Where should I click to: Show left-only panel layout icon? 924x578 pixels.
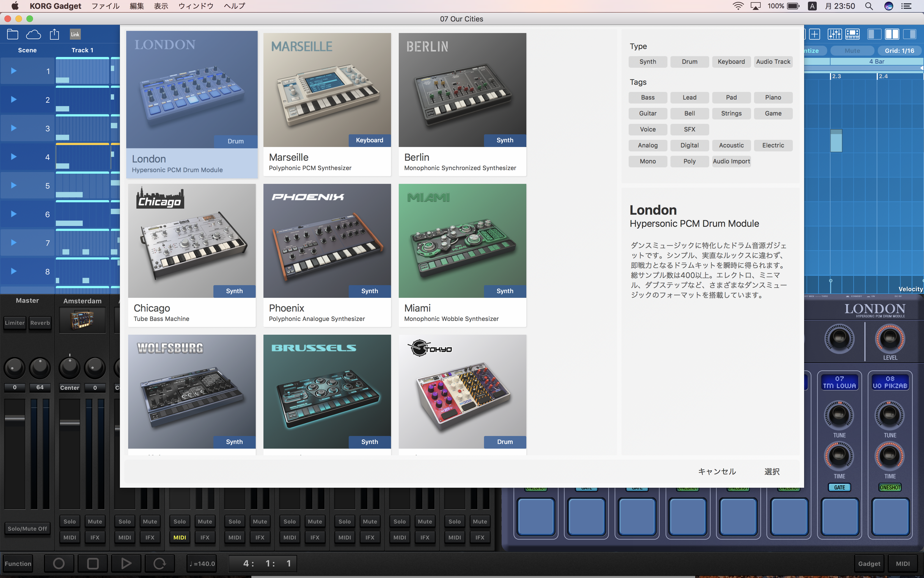coord(875,34)
